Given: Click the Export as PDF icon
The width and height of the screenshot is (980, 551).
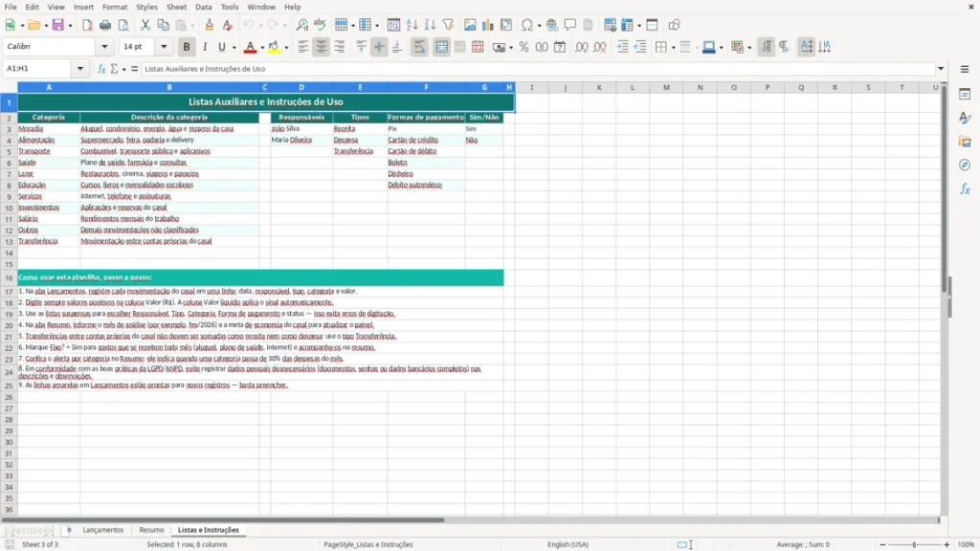Looking at the screenshot, I should click(87, 25).
